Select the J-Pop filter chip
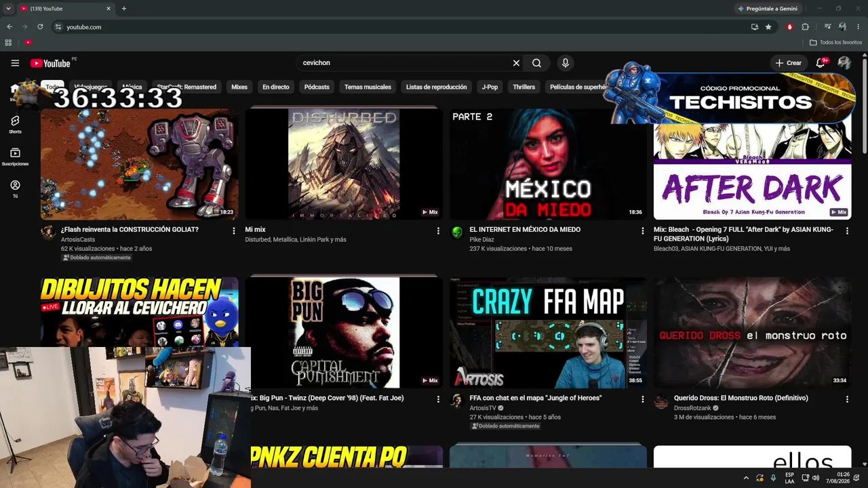This screenshot has height=488, width=868. point(490,87)
